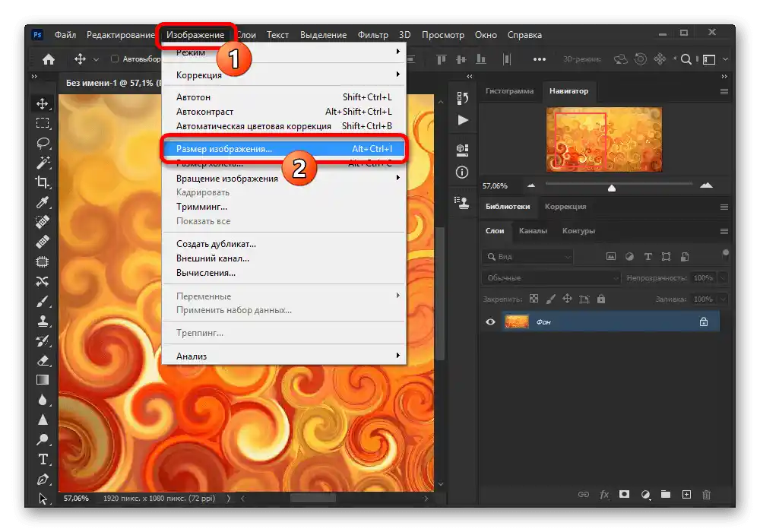Create a new group folder button

[666, 494]
